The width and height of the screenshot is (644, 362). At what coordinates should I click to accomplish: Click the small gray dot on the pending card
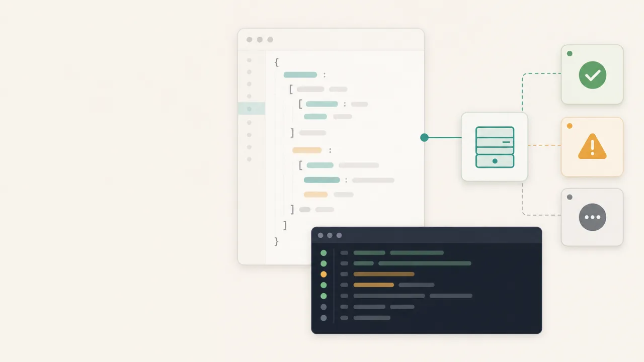pyautogui.click(x=570, y=197)
